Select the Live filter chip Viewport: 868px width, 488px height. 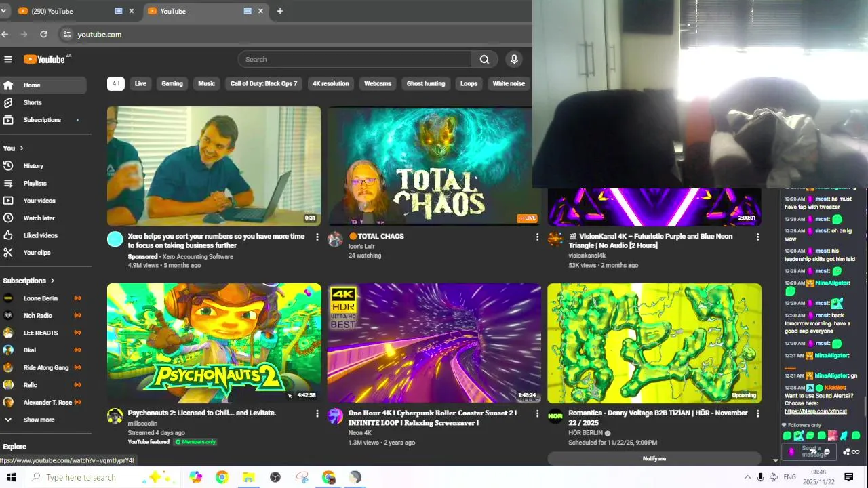pos(140,83)
